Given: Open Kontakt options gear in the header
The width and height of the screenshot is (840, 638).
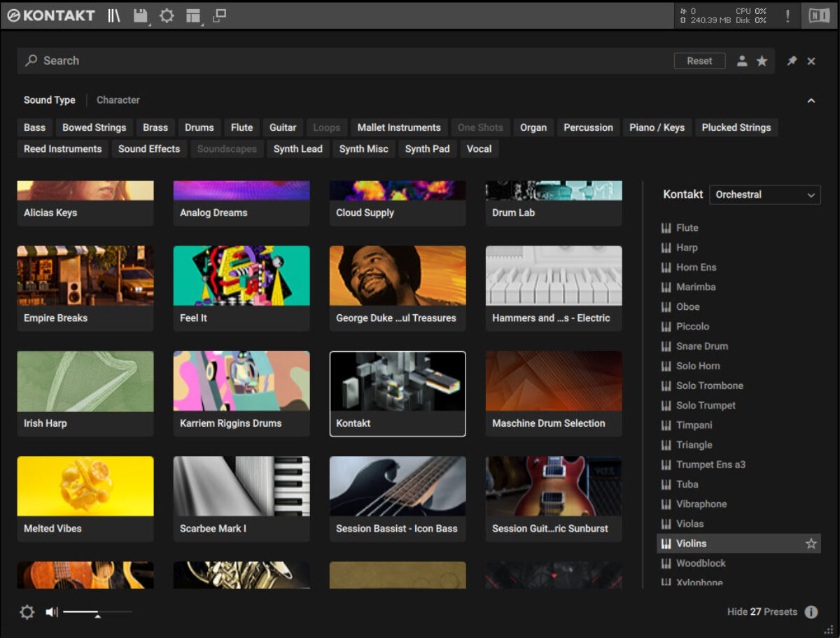Looking at the screenshot, I should pyautogui.click(x=167, y=15).
